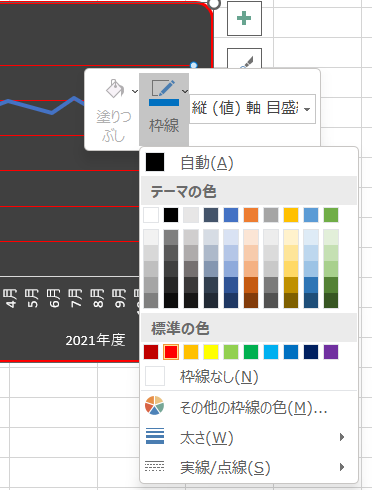Viewport: 372px width, 490px height.
Task: Click the 太さ line weight icon
Action: [155, 436]
